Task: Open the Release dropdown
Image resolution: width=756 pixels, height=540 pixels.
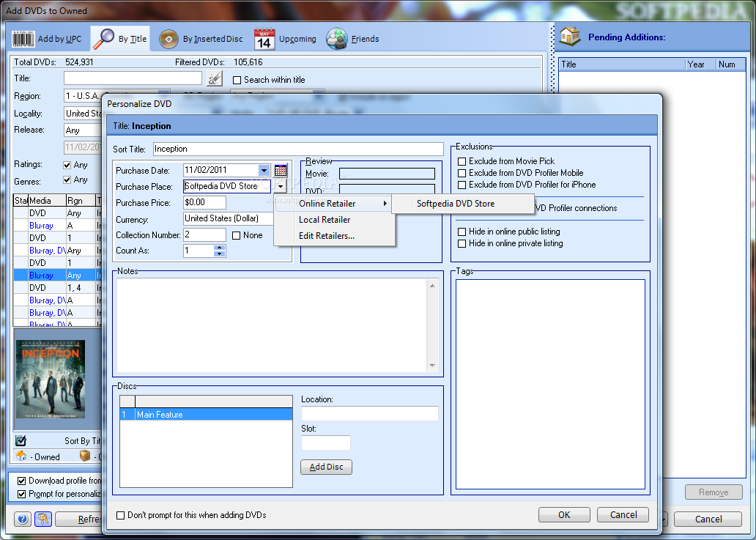Action: click(x=83, y=130)
